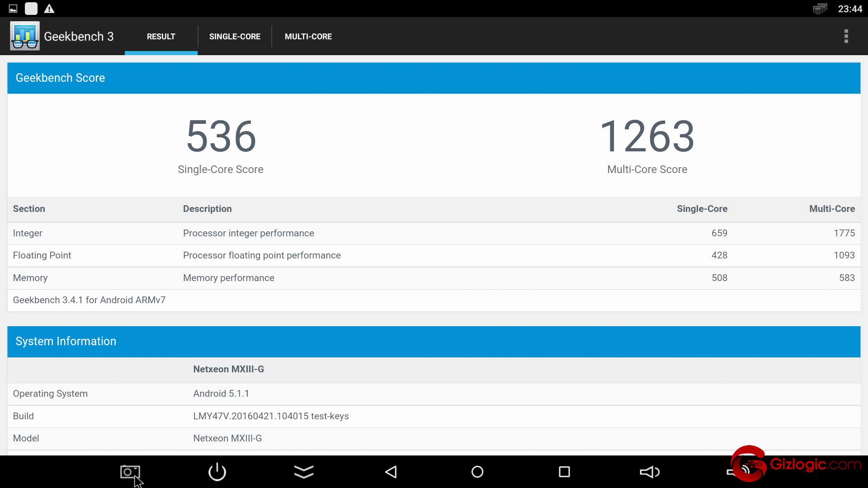Tap Floating Point multi-core value 1093

[x=844, y=255]
